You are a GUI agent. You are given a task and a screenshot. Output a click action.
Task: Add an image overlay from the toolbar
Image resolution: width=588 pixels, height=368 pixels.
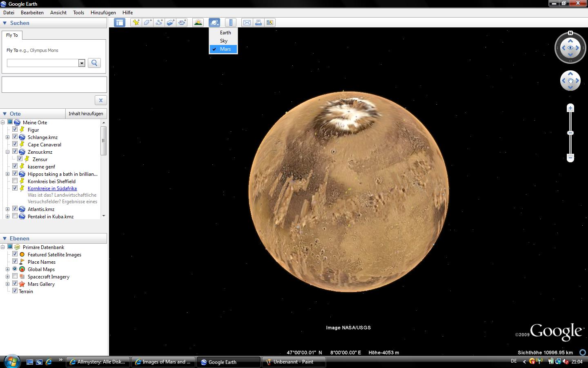170,22
